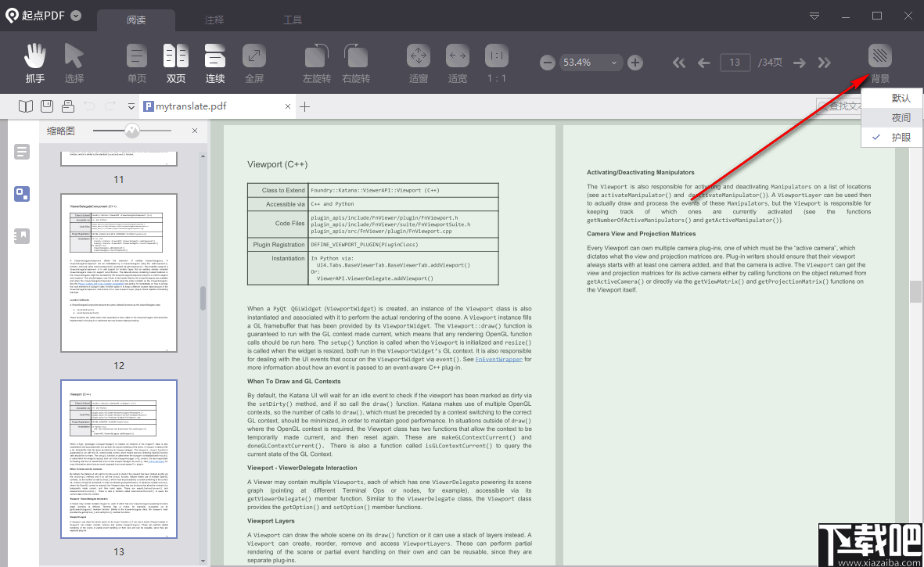Image resolution: width=924 pixels, height=567 pixels.
Task: Choose the eye-care (护眼) background
Action: click(x=892, y=137)
